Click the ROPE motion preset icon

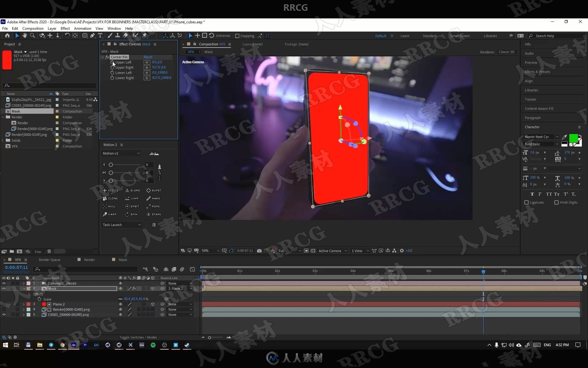pyautogui.click(x=148, y=206)
